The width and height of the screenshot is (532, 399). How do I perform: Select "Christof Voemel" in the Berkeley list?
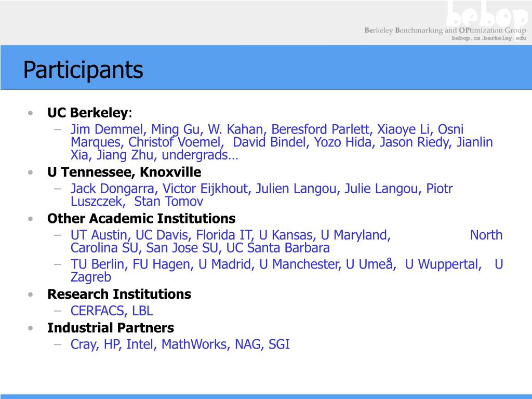pyautogui.click(x=175, y=142)
